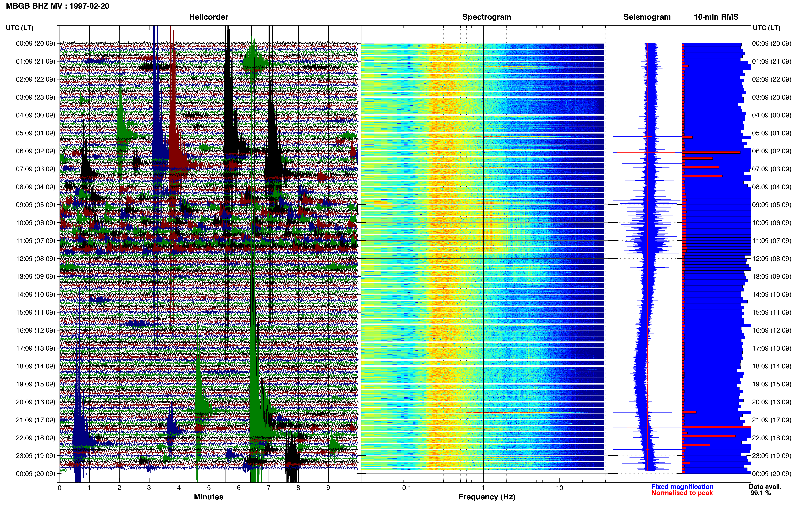Click right-axis time label '01:09 (21:09)'
Screen dimensions: 812x508
[772, 61]
